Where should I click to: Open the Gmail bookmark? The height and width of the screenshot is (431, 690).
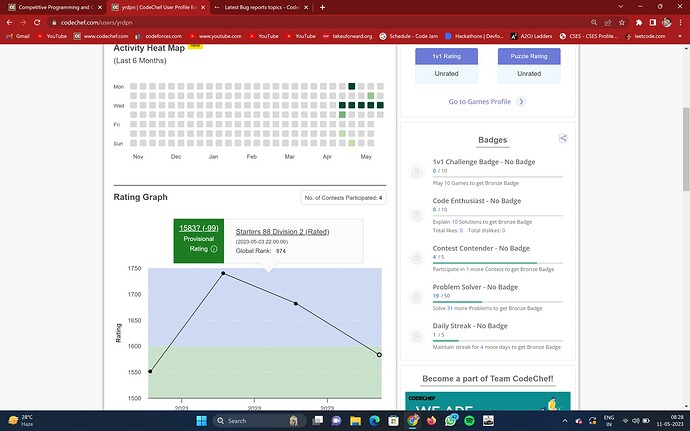18,36
